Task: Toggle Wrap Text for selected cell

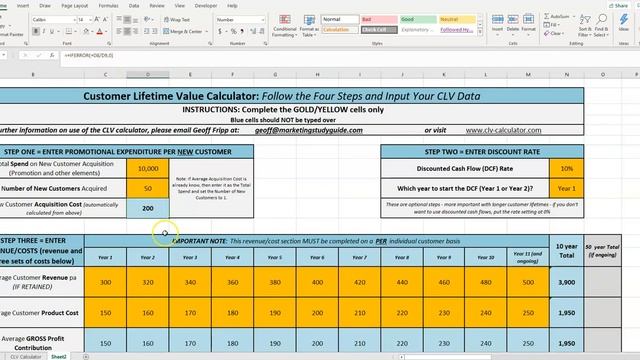Action: click(177, 20)
